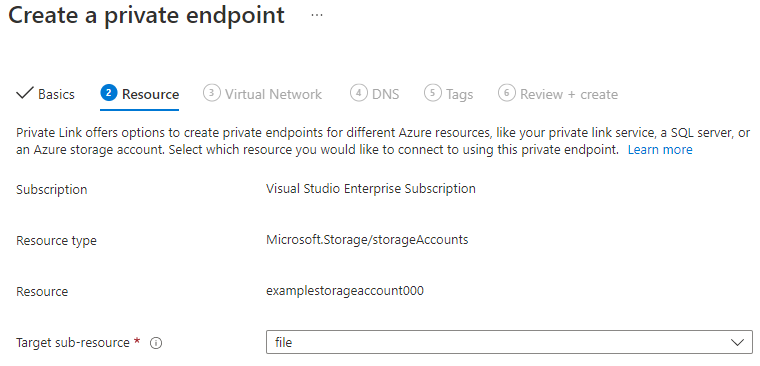
Task: Open the ellipsis more options menu
Action: [317, 15]
